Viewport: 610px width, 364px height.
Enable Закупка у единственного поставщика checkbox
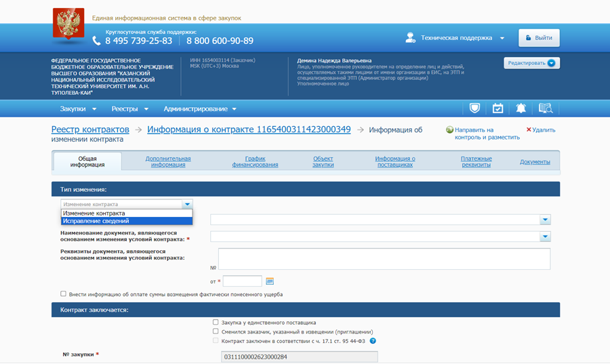tap(216, 323)
